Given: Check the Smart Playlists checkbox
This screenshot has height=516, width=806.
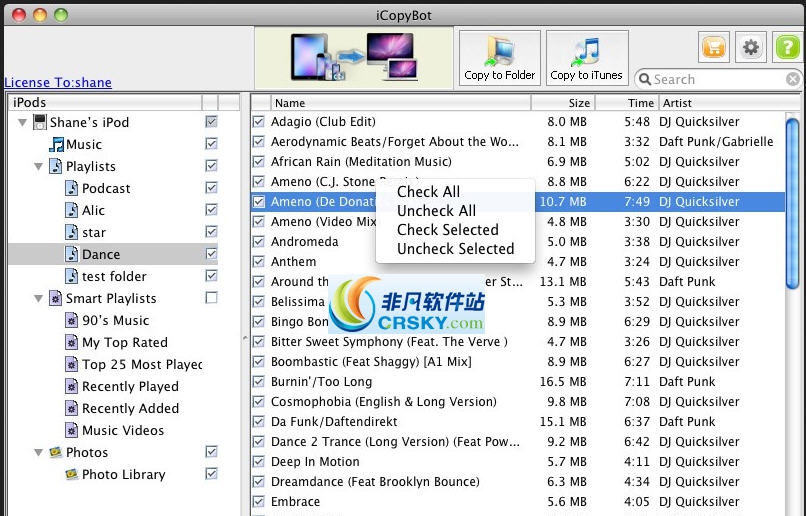Looking at the screenshot, I should pos(211,298).
